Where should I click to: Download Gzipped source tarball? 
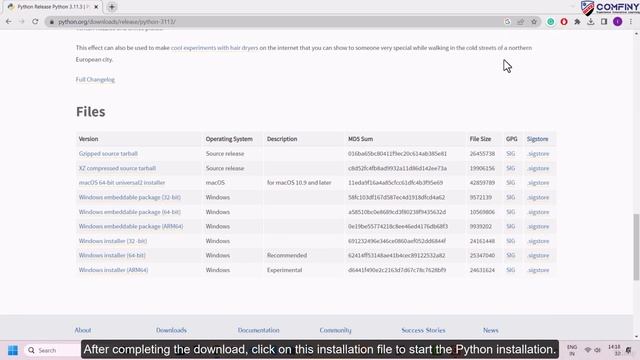click(x=108, y=153)
